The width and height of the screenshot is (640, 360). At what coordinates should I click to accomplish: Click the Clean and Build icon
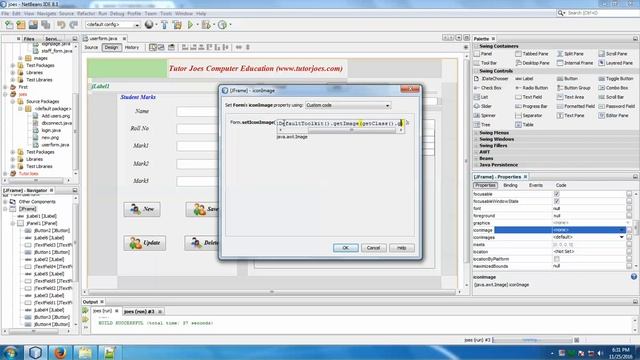pos(177,25)
